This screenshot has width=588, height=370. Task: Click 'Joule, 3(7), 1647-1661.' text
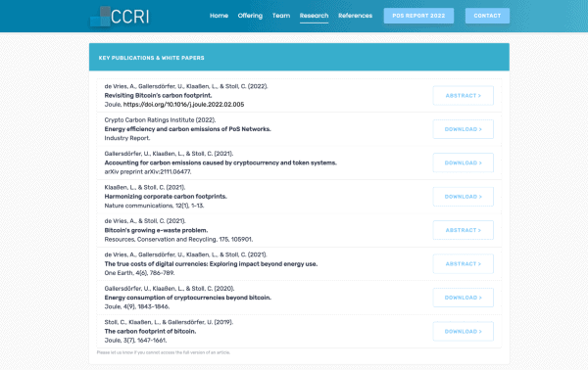tap(135, 341)
